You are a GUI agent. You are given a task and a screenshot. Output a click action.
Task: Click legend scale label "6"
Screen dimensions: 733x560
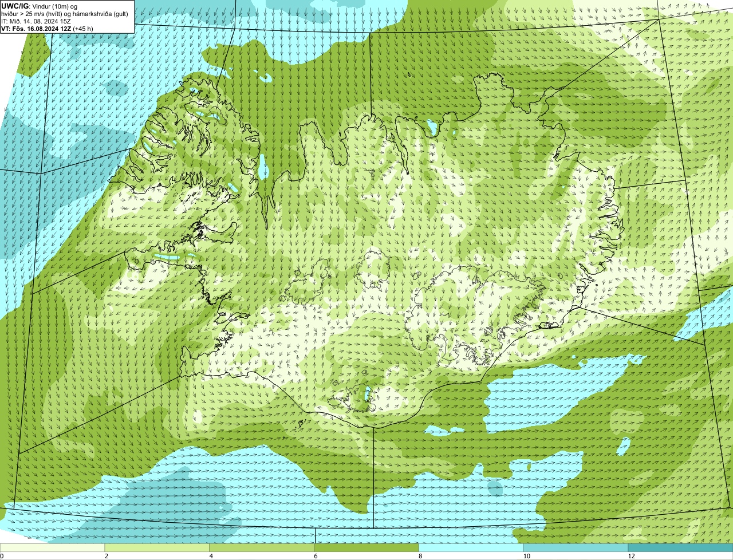[x=316, y=556]
